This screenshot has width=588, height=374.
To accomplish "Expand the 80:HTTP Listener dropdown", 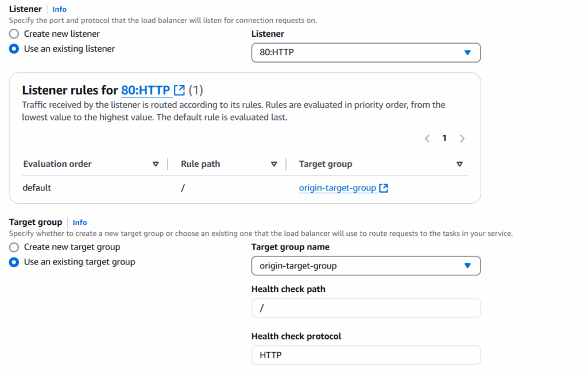I will coord(366,52).
